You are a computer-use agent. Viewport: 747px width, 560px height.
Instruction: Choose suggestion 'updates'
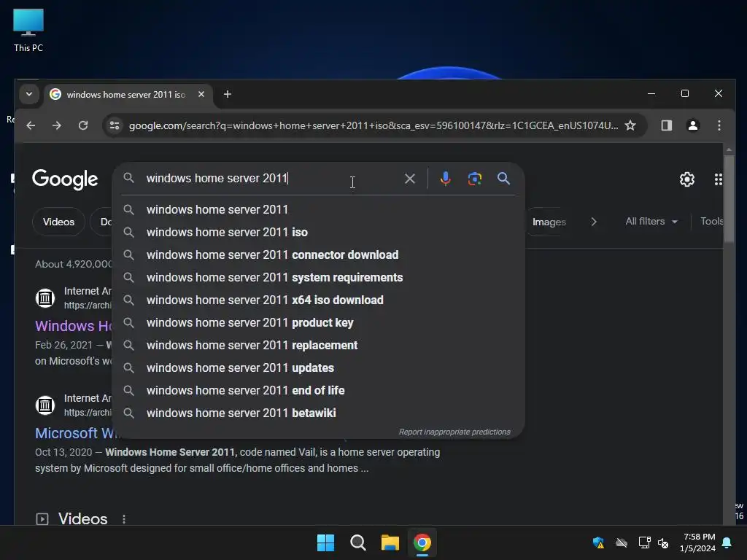pos(318,368)
